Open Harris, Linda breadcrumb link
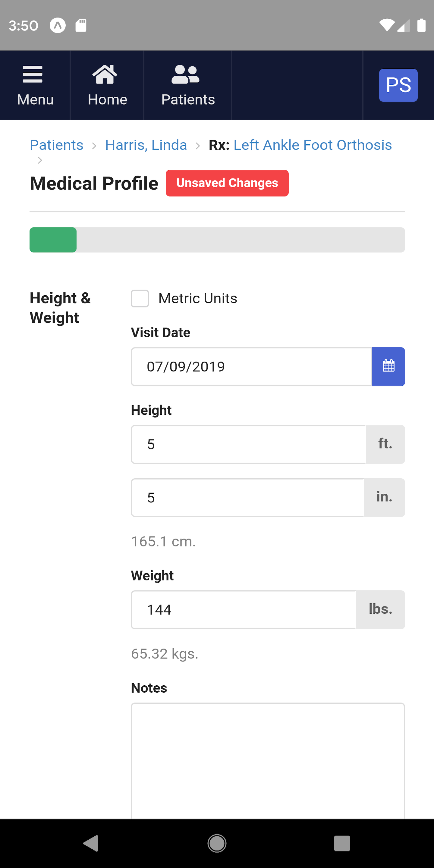Screen dimensions: 434x868 coord(146,145)
